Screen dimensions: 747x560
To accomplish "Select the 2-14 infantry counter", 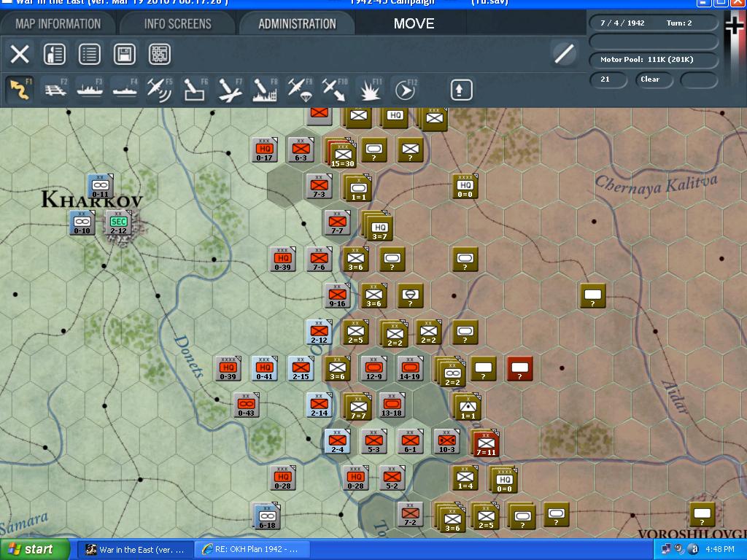I will pyautogui.click(x=319, y=405).
